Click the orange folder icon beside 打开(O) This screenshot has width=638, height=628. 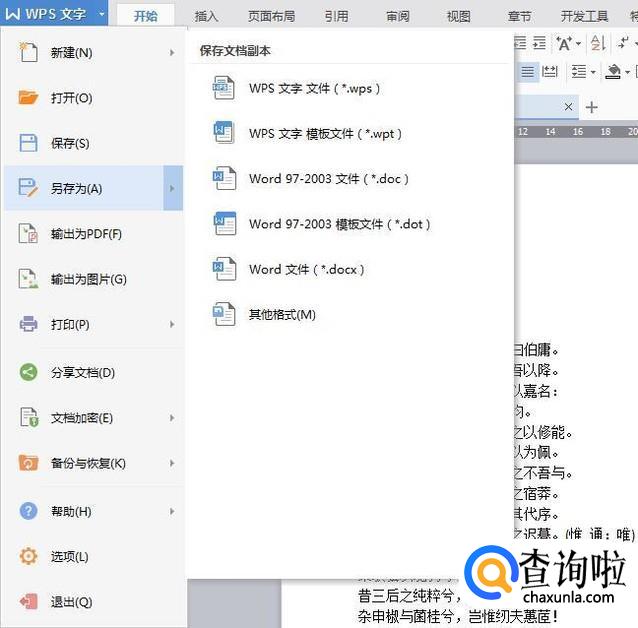coord(28,98)
